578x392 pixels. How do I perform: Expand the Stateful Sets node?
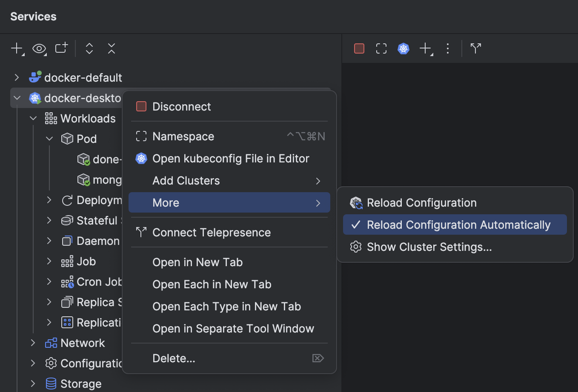click(49, 220)
